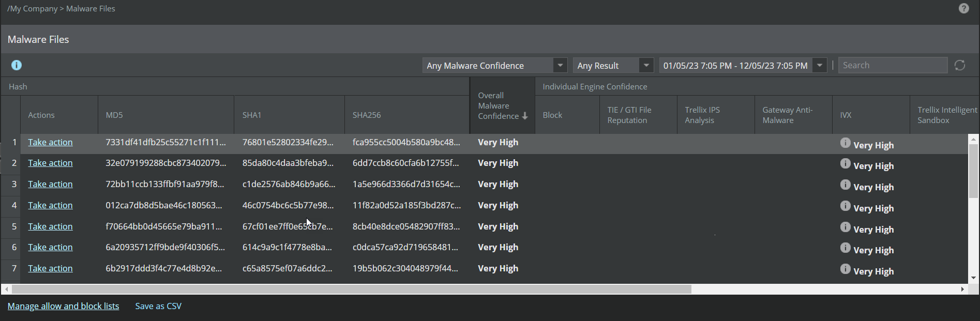Screen dimensions: 980x321
Task: Click Take action for row 5
Action: [50, 226]
